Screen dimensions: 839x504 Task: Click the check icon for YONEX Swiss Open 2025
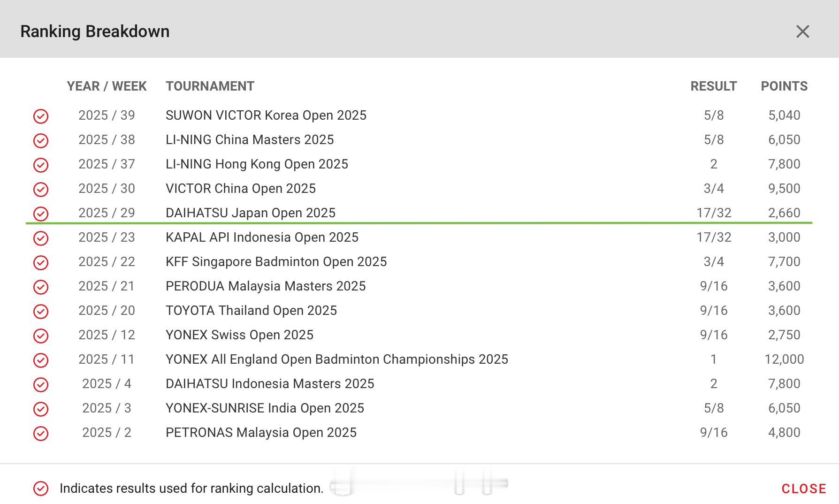pyautogui.click(x=41, y=336)
